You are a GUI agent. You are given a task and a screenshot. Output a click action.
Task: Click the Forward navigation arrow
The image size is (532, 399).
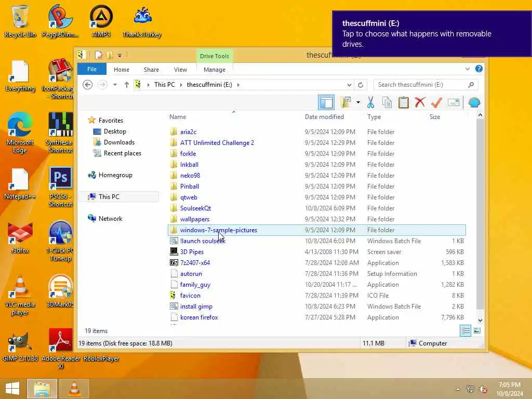click(x=102, y=85)
